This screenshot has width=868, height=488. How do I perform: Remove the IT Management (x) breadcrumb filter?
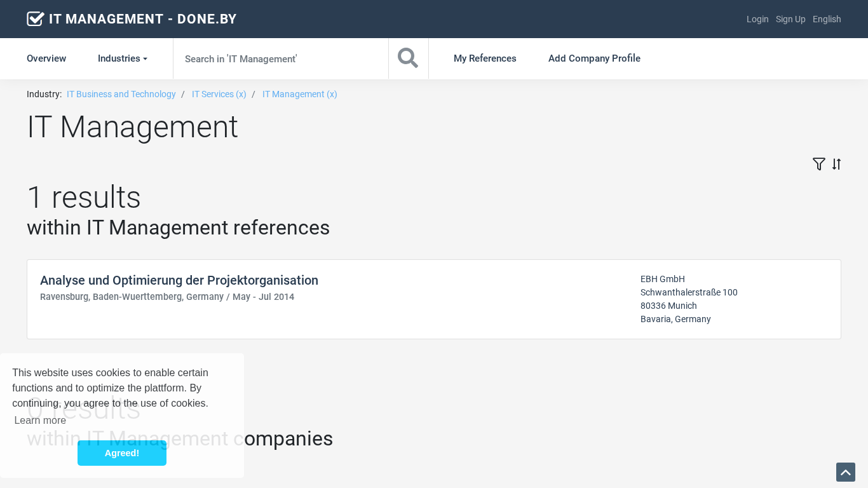tap(299, 94)
